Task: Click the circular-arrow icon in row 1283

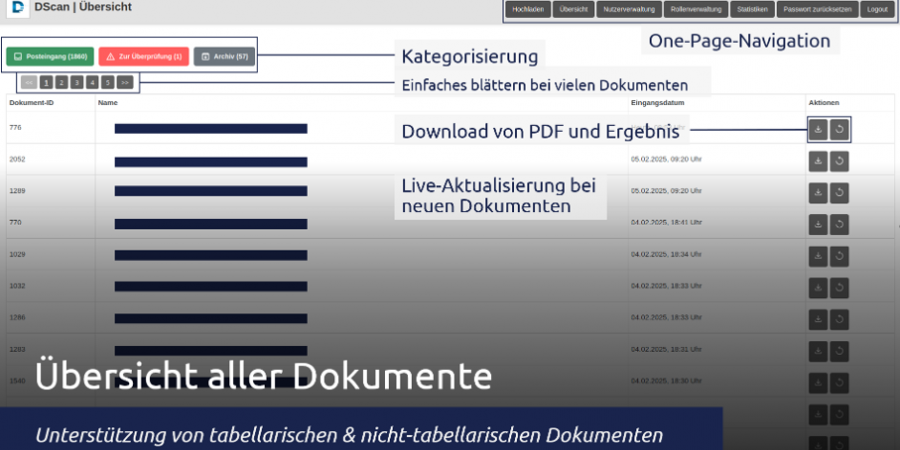Action: [839, 351]
